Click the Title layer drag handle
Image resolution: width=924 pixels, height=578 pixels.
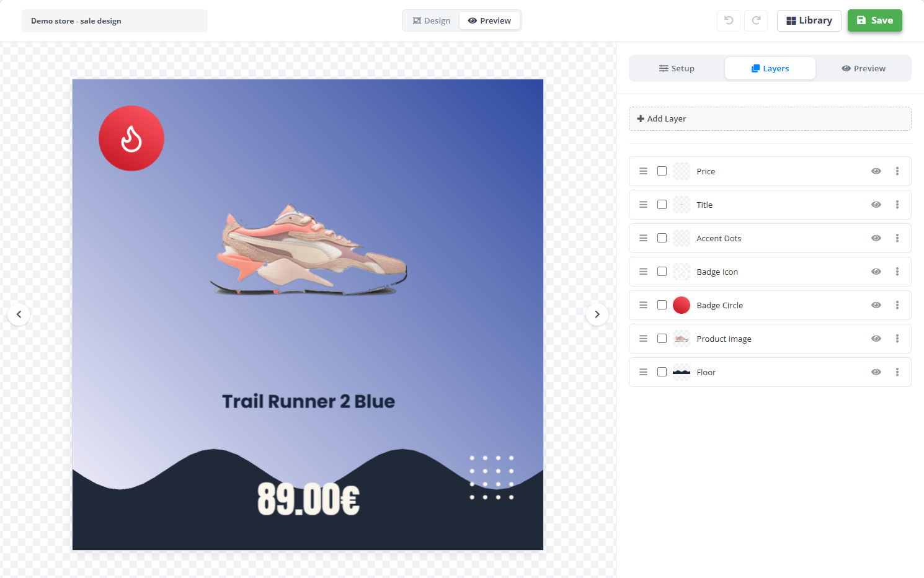click(644, 205)
